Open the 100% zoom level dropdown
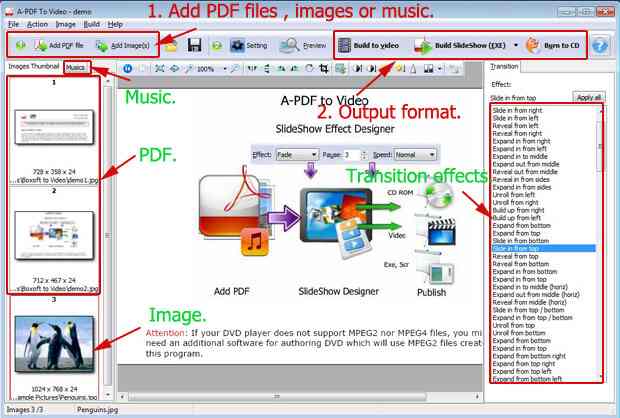620x418 pixels. (225, 69)
